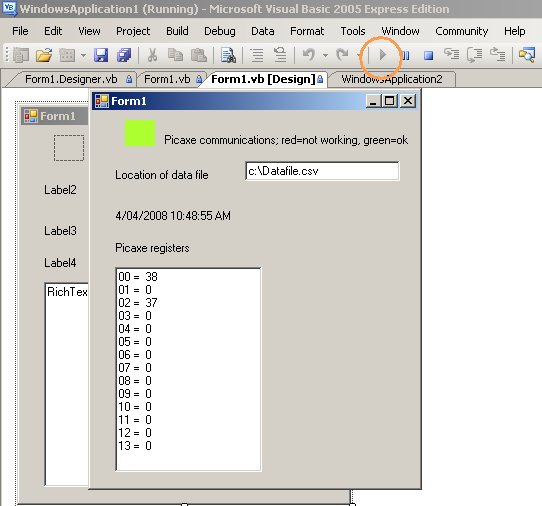The height and width of the screenshot is (506, 542).
Task: Click the Start Debugging play button
Action: tap(382, 55)
